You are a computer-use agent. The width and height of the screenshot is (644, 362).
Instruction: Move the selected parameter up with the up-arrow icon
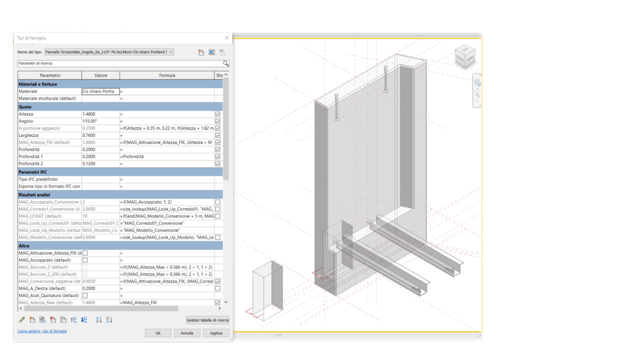point(74,320)
